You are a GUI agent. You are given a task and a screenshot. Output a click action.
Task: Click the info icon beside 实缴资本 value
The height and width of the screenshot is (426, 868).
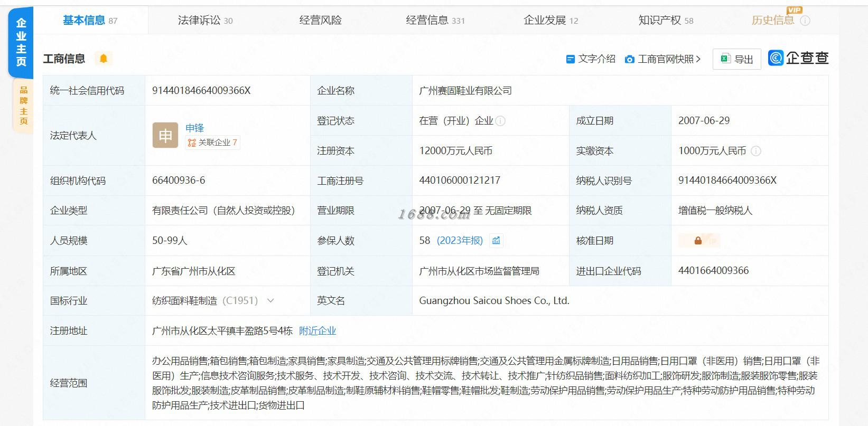[x=756, y=151]
